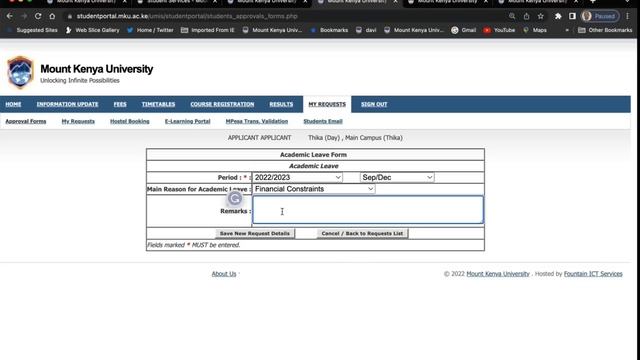This screenshot has height=360, width=640.
Task: Open the Sep/Dec semester dropdown
Action: click(x=397, y=178)
